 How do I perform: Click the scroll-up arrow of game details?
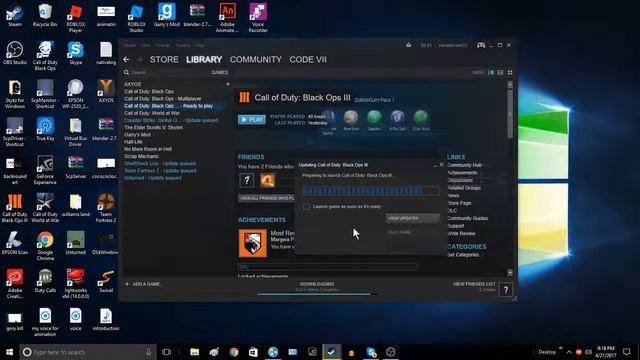click(x=510, y=84)
